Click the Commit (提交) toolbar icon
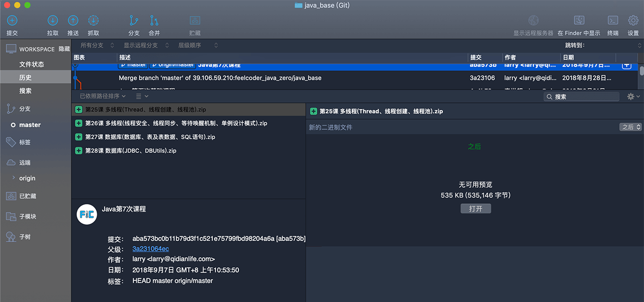Image resolution: width=644 pixels, height=302 pixels. (12, 21)
